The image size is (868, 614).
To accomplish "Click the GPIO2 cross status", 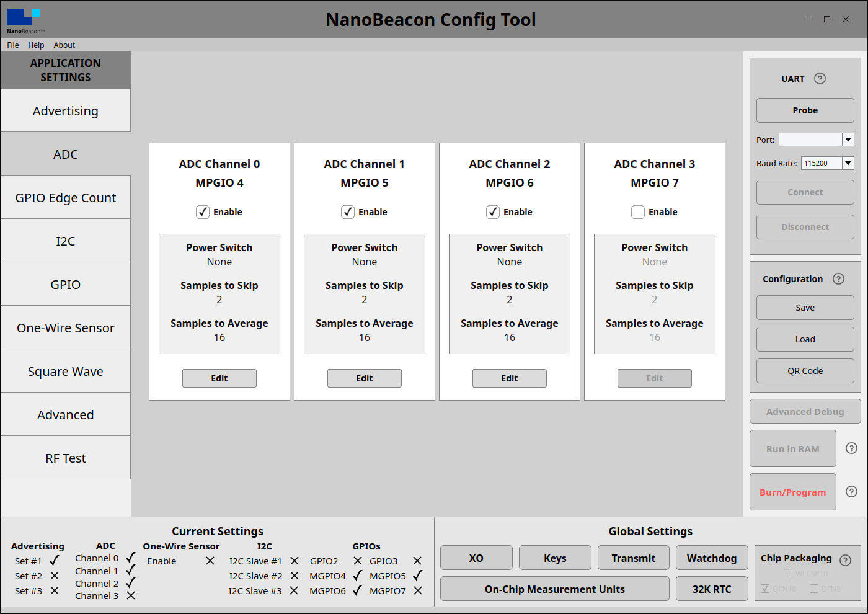I will pos(358,561).
